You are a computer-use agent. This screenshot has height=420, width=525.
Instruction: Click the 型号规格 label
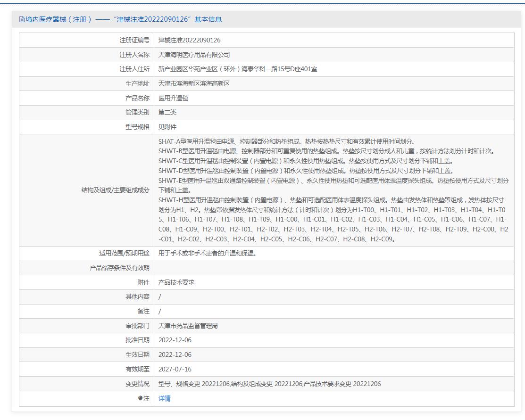(138, 127)
